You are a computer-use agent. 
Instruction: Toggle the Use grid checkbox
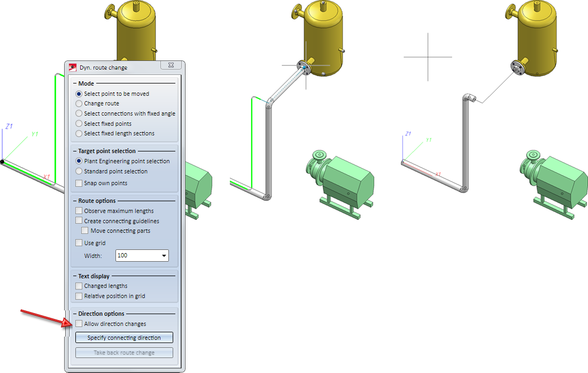(x=79, y=243)
